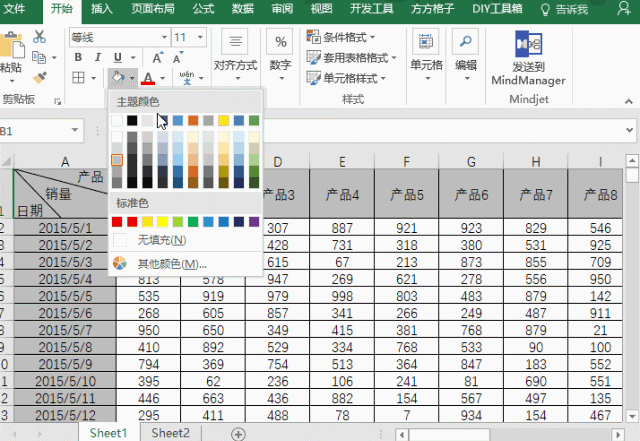Select cell with date 2015/5/10
640x441 pixels.
tap(65, 381)
